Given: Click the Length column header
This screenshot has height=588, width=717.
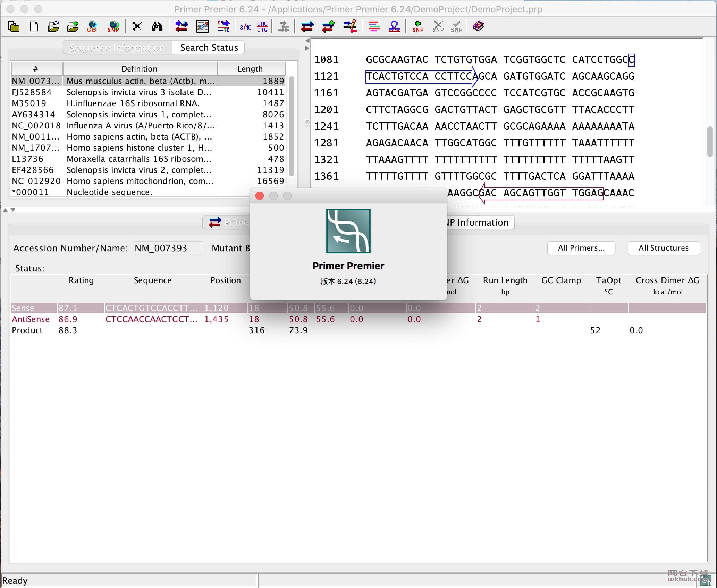Looking at the screenshot, I should [251, 69].
